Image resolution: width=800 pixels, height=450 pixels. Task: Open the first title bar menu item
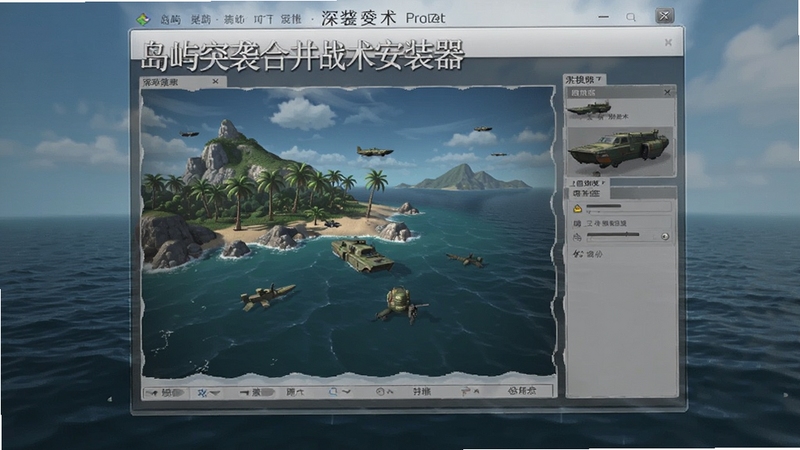(170, 19)
